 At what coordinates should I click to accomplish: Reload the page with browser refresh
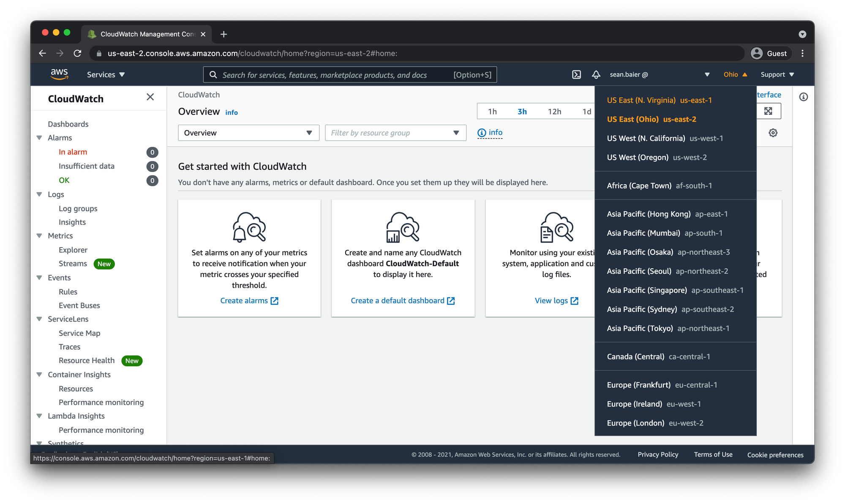pos(77,53)
